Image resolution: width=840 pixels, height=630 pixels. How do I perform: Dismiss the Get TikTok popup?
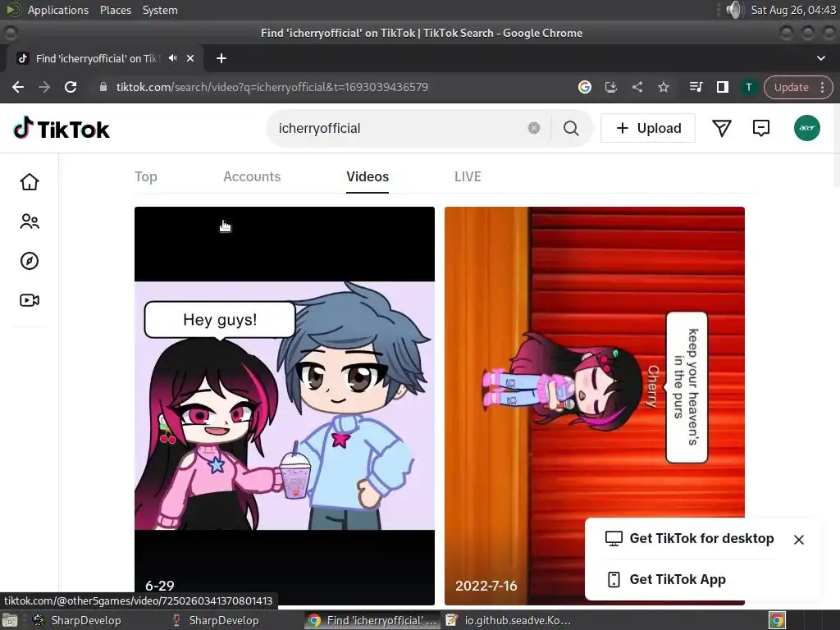[x=798, y=540]
